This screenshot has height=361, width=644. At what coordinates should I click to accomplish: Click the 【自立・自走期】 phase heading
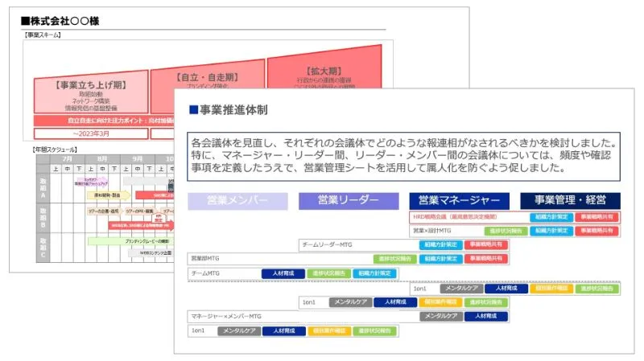(x=207, y=77)
